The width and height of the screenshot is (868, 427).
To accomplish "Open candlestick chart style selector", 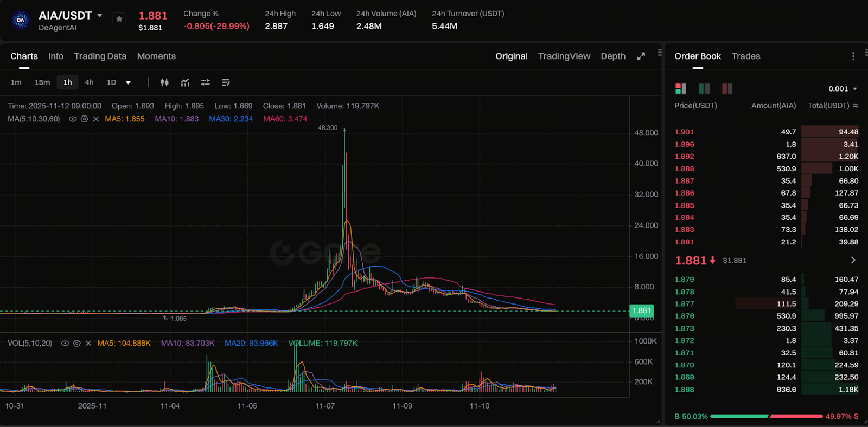I will [x=164, y=82].
